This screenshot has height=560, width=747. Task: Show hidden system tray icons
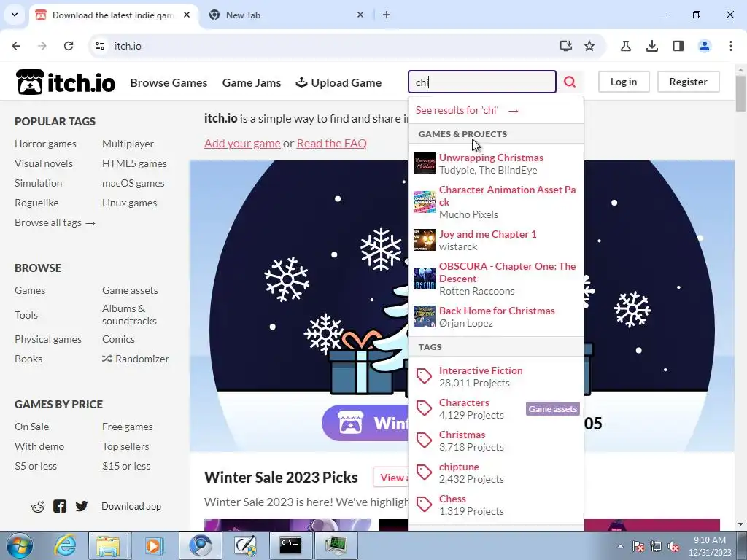(620, 547)
